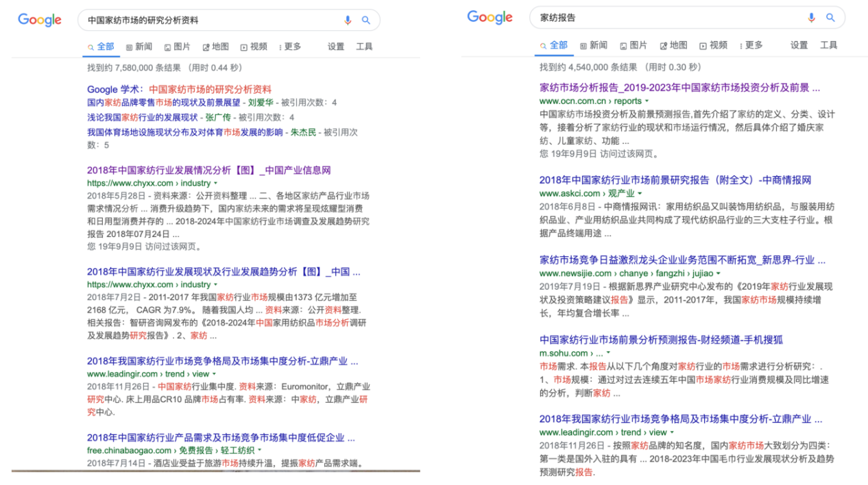Image resolution: width=868 pixels, height=485 pixels.
Task: Open dropdown arrow beside free.chinabaogao.com URL
Action: coord(260,451)
